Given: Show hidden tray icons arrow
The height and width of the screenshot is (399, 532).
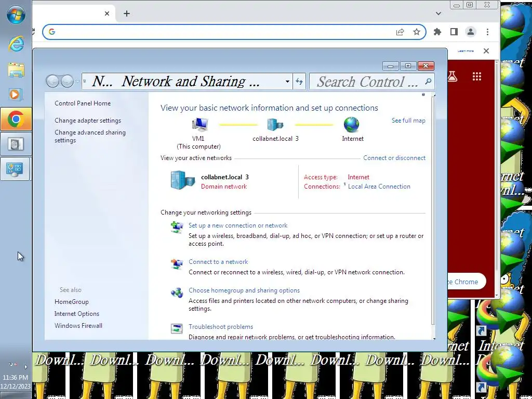Looking at the screenshot, I should tap(26, 367).
